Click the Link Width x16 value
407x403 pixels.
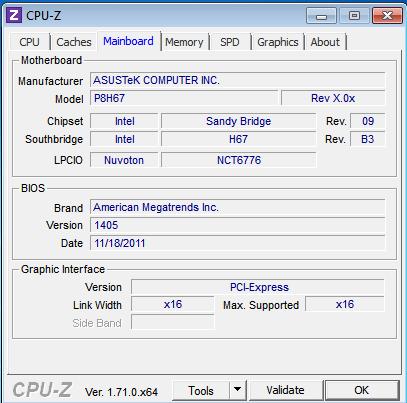[173, 305]
